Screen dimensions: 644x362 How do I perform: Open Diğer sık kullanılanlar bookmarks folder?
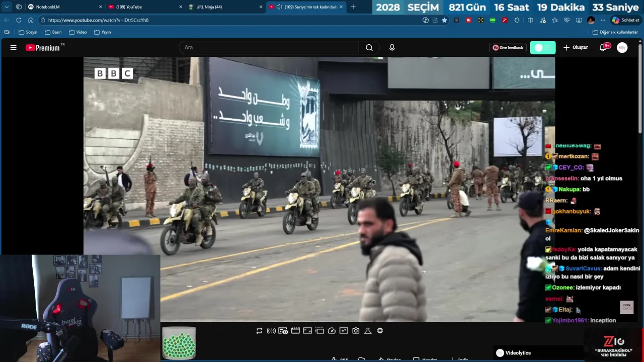click(x=615, y=32)
